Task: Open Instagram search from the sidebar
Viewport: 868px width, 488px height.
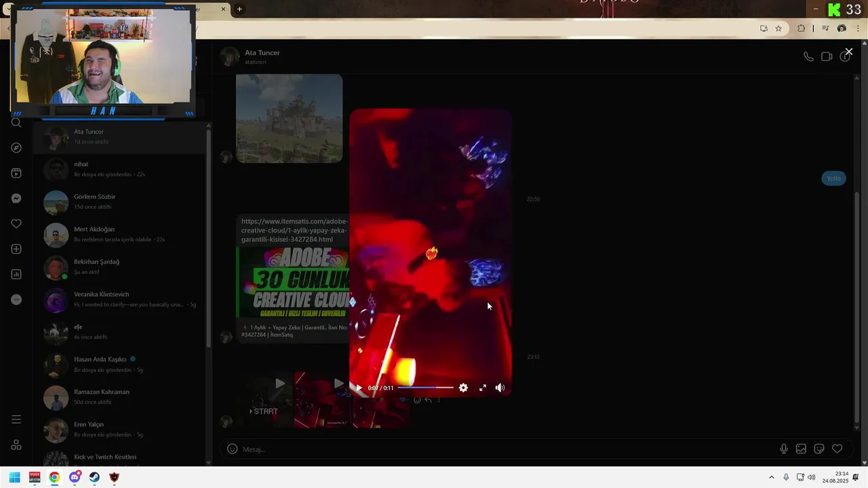Action: [16, 123]
